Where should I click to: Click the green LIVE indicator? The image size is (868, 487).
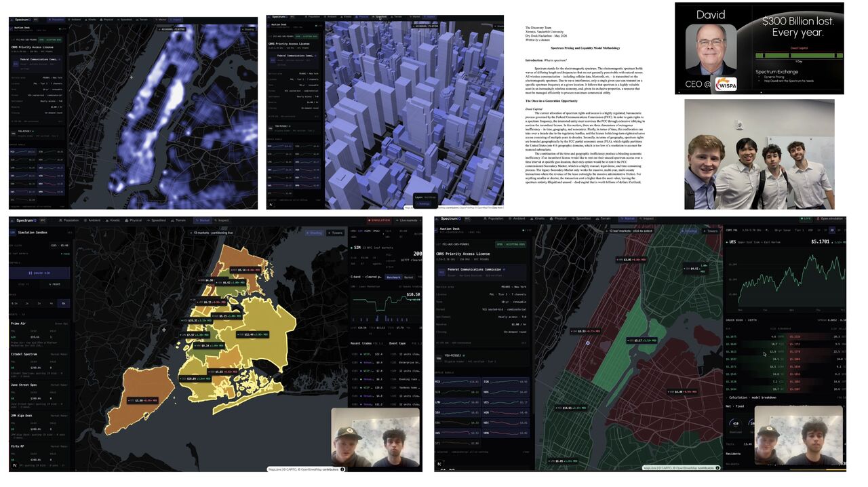point(806,218)
